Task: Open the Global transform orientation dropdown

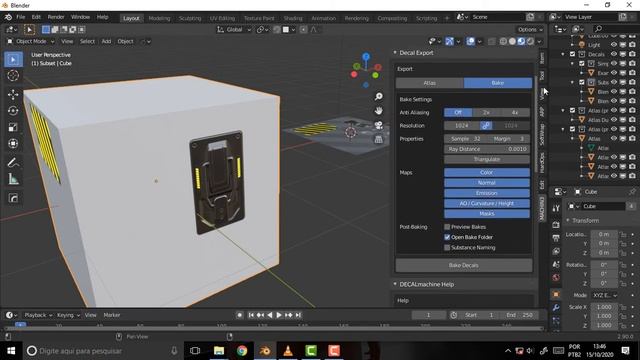Action: coord(234,29)
